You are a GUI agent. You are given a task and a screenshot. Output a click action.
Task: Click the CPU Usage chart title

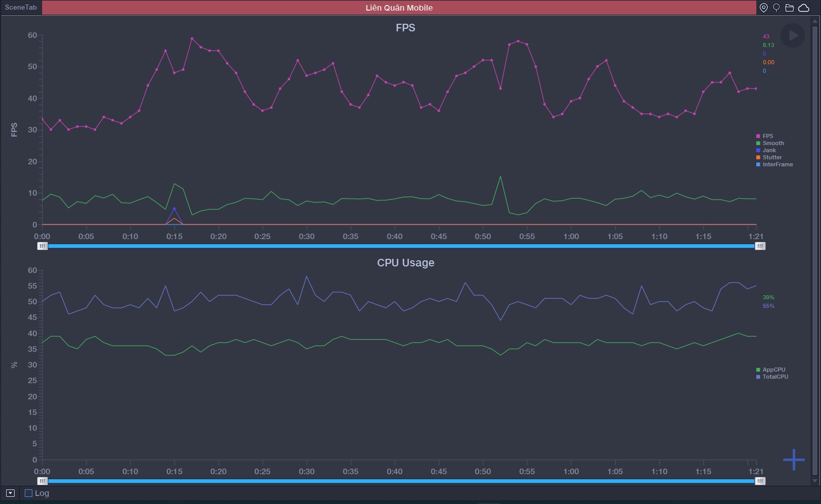[x=405, y=263]
